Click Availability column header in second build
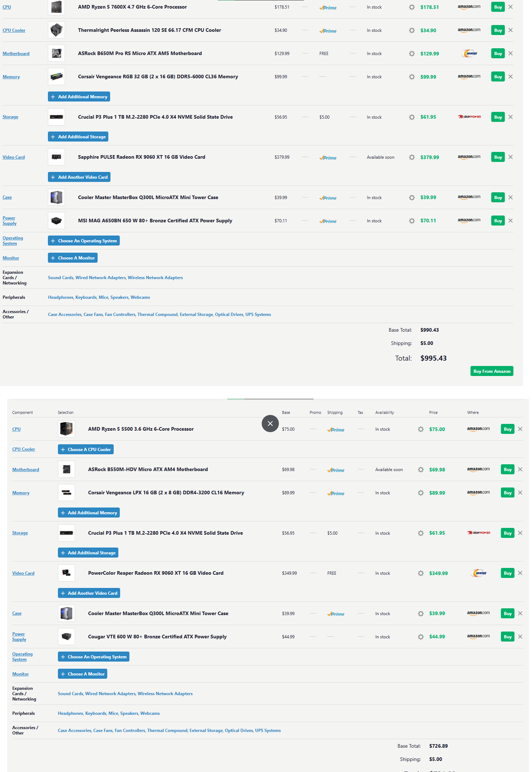 click(385, 412)
